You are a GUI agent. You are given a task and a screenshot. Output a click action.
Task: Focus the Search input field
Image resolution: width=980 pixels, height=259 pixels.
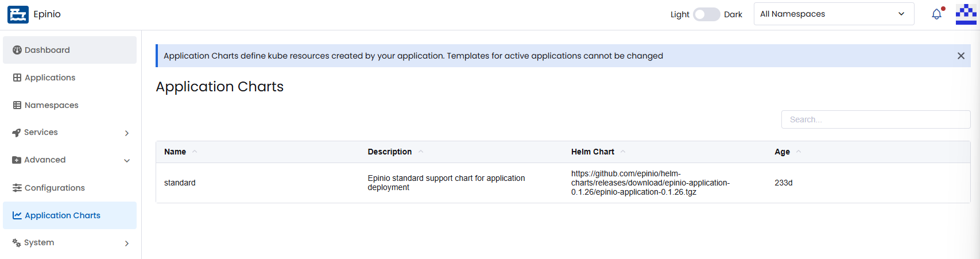pos(876,119)
